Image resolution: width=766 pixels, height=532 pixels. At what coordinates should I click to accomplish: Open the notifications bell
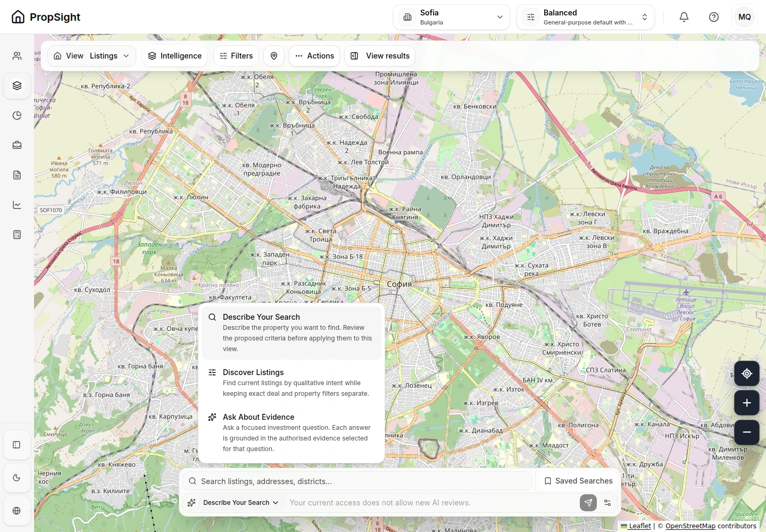(x=684, y=17)
